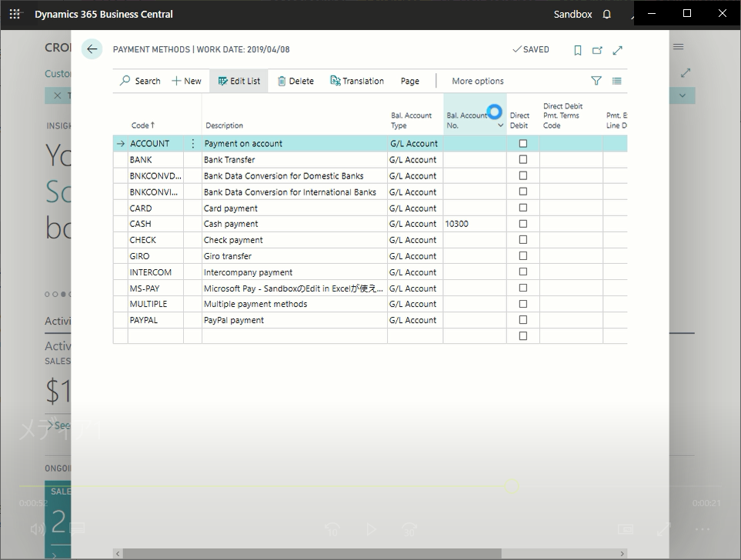741x560 pixels.
Task: Select the CASH code cell
Action: [155, 224]
